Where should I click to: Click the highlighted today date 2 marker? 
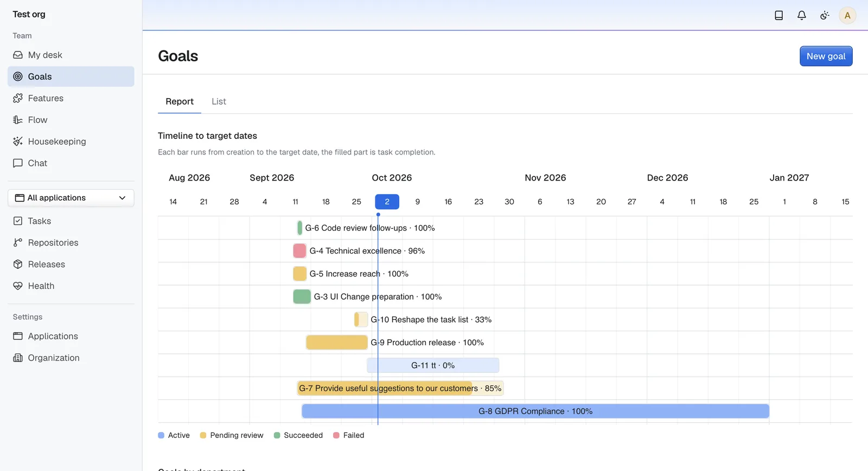[x=387, y=202]
